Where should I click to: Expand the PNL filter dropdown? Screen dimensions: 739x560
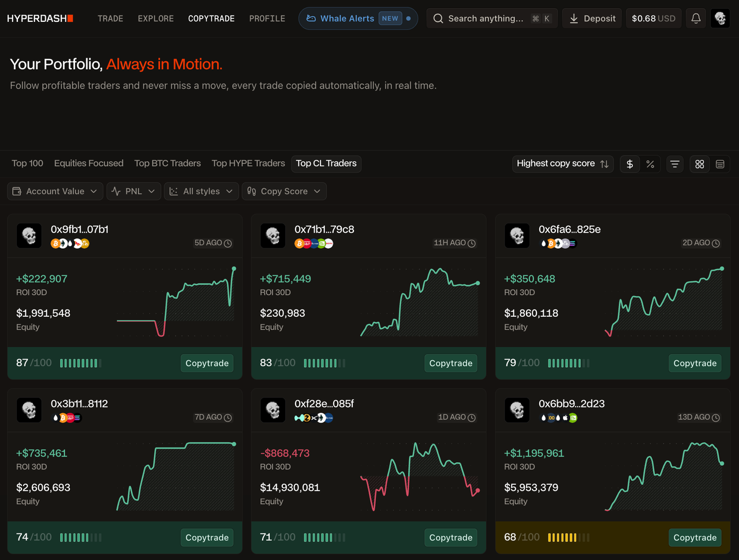[133, 191]
